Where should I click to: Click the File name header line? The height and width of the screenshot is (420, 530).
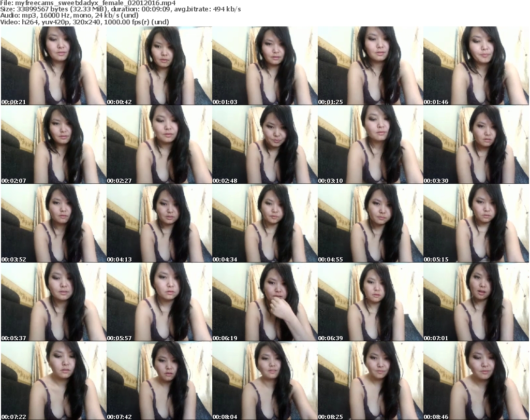coord(88,3)
